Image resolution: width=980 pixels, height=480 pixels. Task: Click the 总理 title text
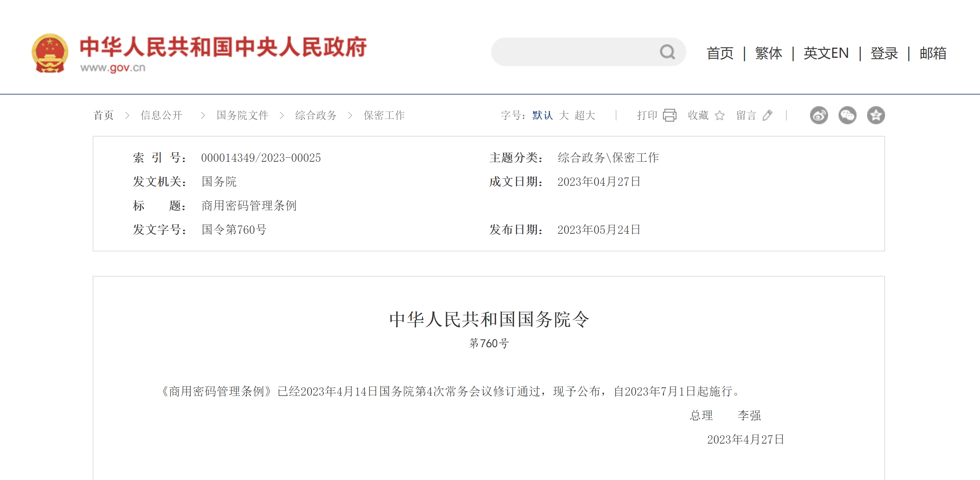(701, 415)
